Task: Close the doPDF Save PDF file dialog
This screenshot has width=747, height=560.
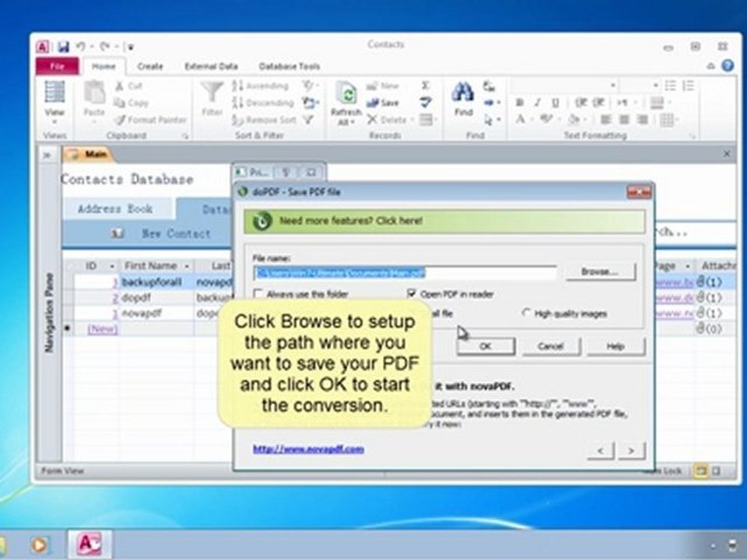Action: click(639, 192)
